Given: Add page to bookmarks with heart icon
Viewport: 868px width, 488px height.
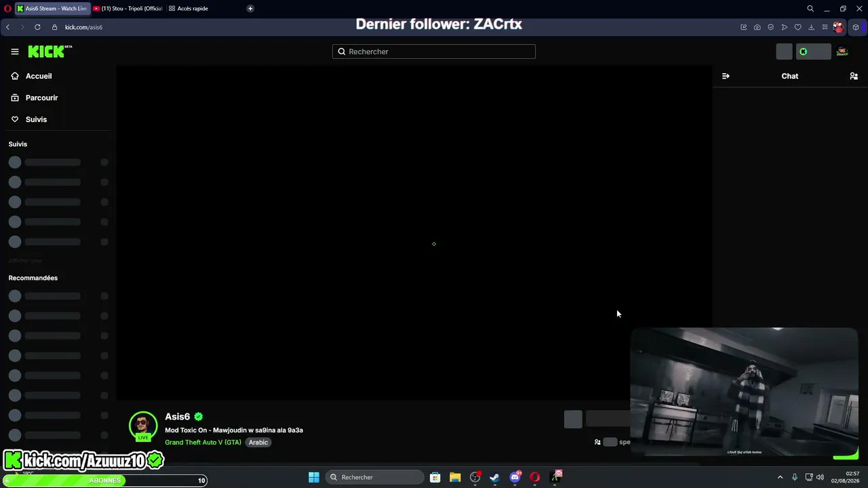Looking at the screenshot, I should [x=798, y=27].
